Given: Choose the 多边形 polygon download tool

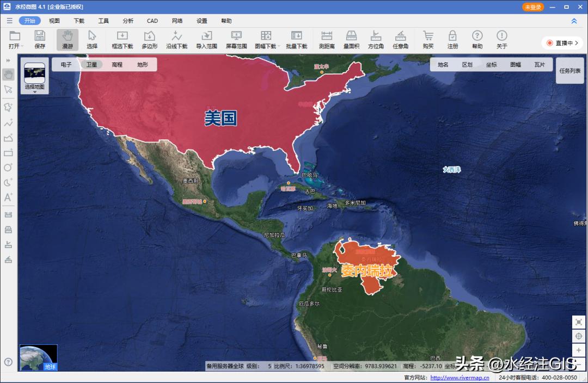Looking at the screenshot, I should coord(149,40).
